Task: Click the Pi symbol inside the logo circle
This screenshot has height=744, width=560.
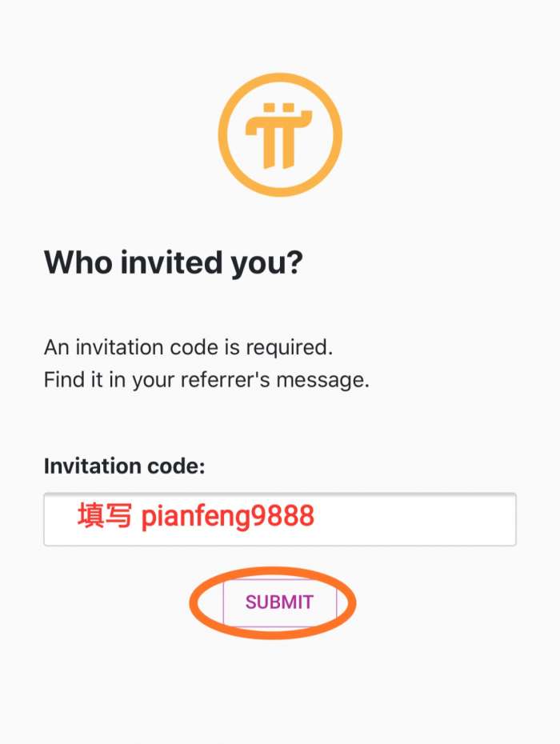Action: click(x=280, y=136)
